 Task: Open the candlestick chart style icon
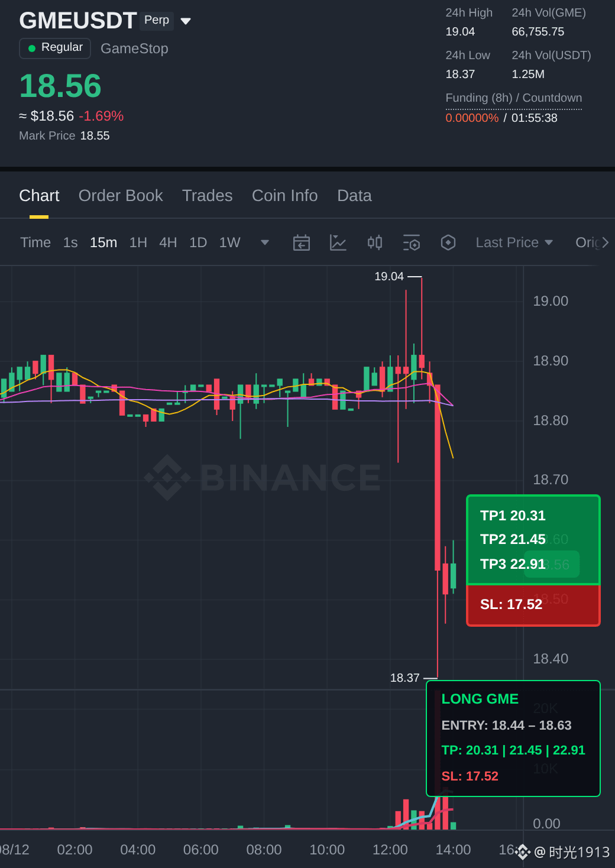click(375, 242)
